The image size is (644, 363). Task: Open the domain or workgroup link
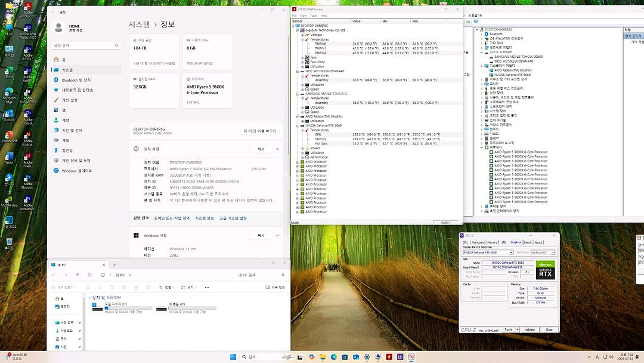tap(172, 219)
